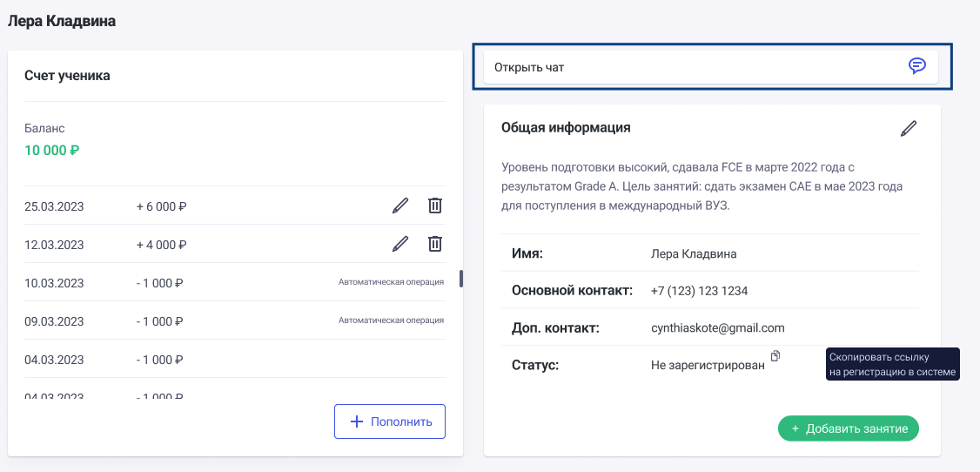Image resolution: width=980 pixels, height=472 pixels.
Task: Select the 09.03.2023 automatic operation row
Action: click(234, 321)
